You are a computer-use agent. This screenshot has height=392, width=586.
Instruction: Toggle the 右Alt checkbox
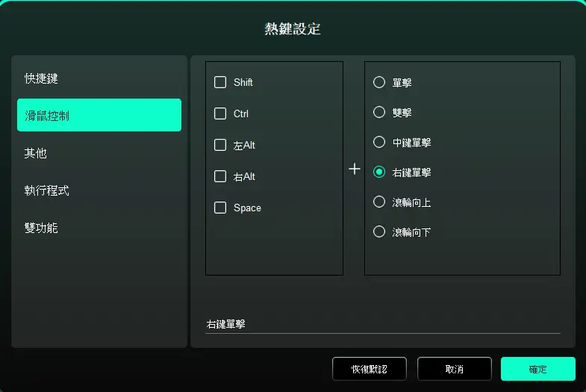pyautogui.click(x=220, y=176)
